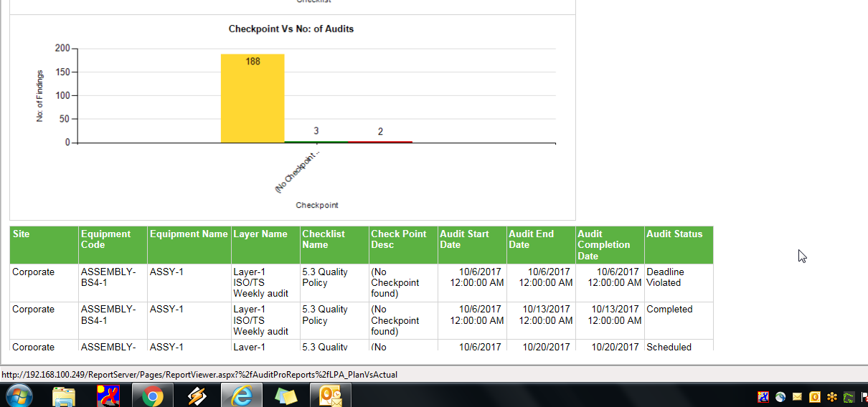Click the Layer Name column header
Viewport: 868px width, 407px height.
pyautogui.click(x=265, y=245)
